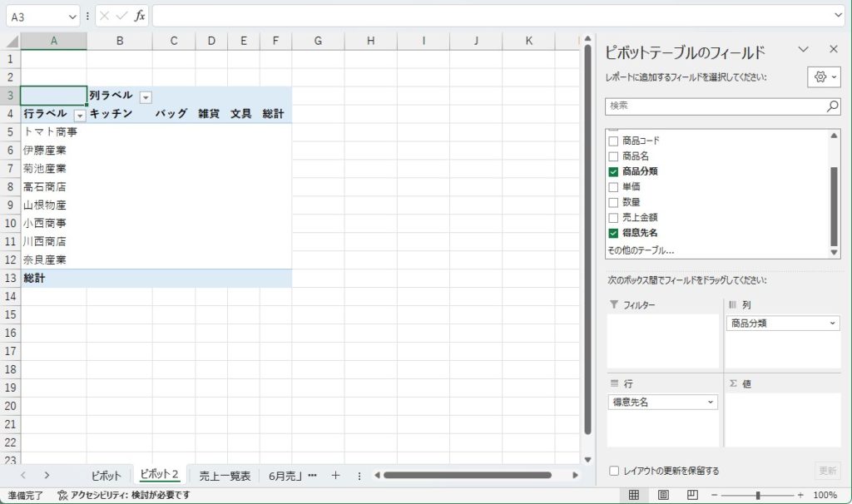Open the 行ラベル filter dropdown
This screenshot has width=852, height=504.
(x=80, y=115)
